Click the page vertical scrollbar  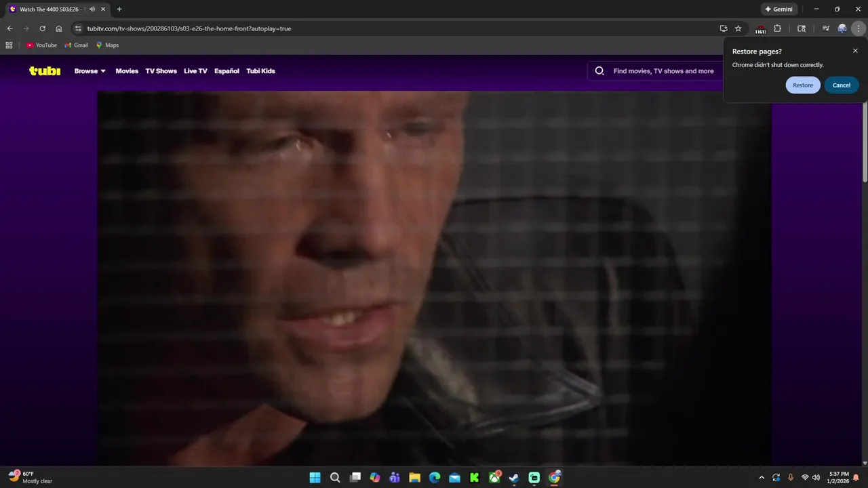(x=865, y=143)
